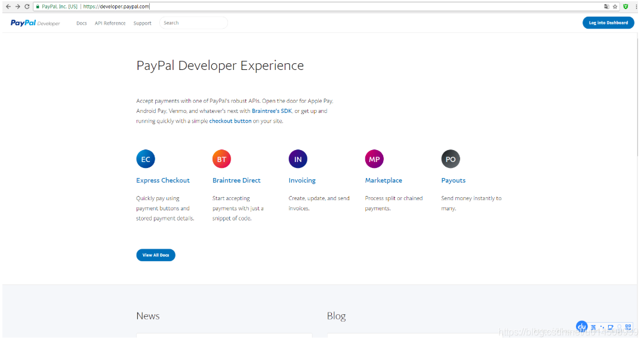Image resolution: width=644 pixels, height=343 pixels.
Task: Open the Marketplace link
Action: point(383,180)
